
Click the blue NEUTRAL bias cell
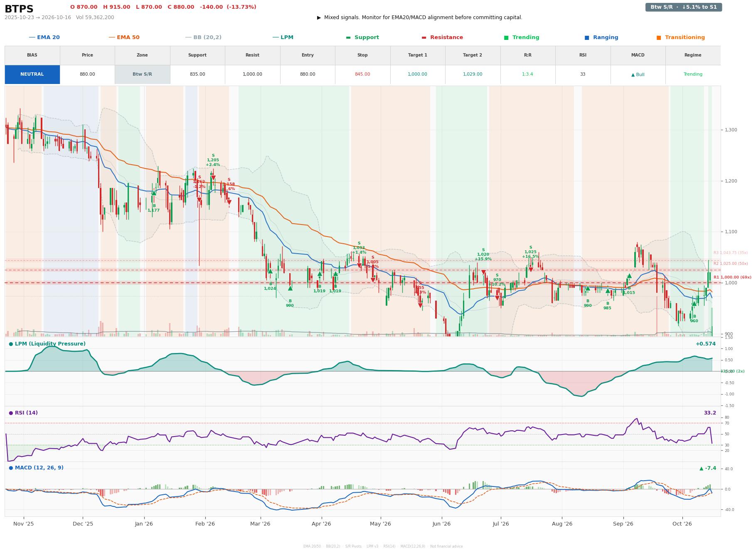(32, 74)
